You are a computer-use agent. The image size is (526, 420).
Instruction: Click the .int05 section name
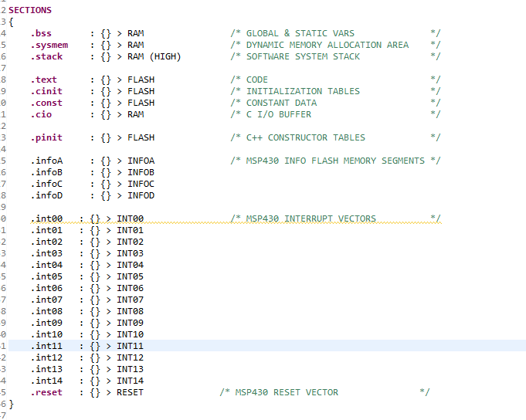coord(46,277)
